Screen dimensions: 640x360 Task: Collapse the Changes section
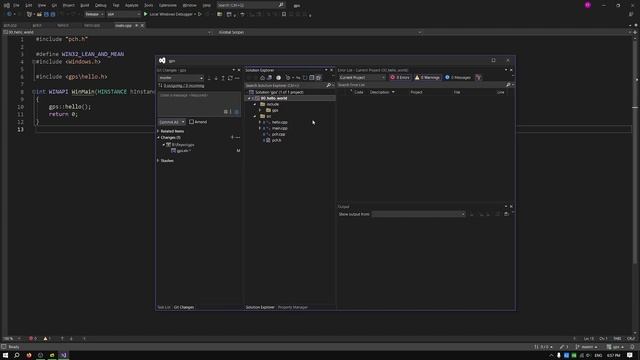158,138
